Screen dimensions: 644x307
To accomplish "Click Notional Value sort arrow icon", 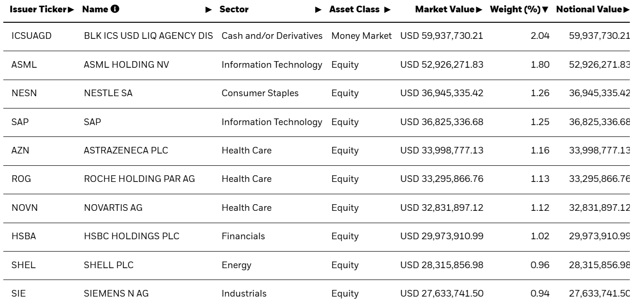I will 626,9.
